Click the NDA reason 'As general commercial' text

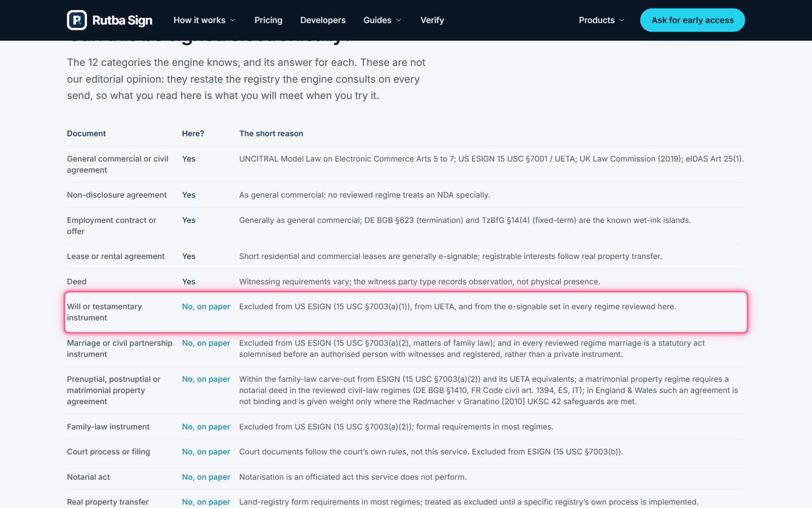(x=365, y=195)
